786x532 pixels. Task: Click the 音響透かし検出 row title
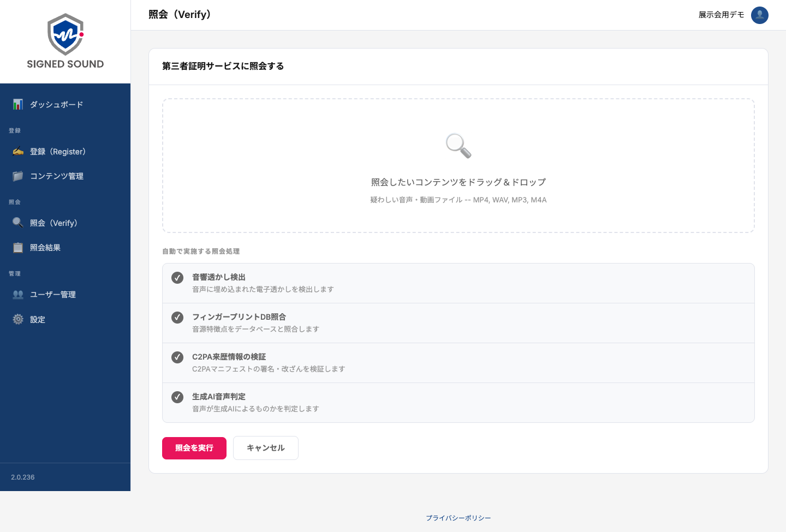coord(219,277)
